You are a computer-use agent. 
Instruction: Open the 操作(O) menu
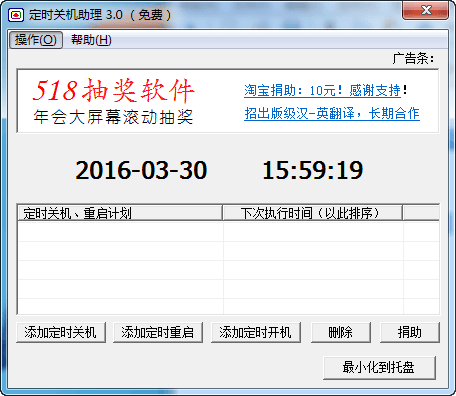click(36, 40)
